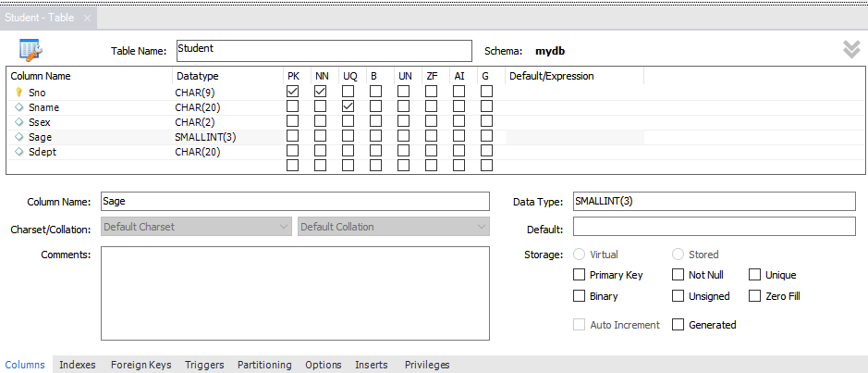Click the primary key icon next to Sno
868x373 pixels.
tap(18, 93)
